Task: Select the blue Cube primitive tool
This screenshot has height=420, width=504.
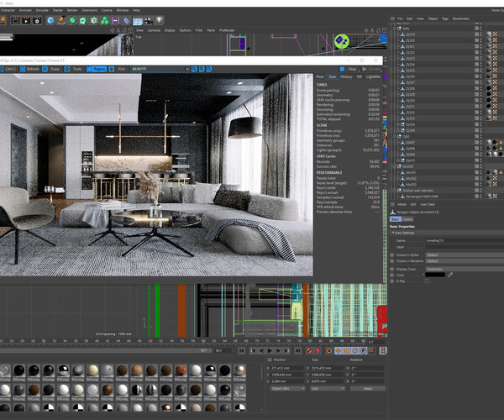Action: pos(50,20)
